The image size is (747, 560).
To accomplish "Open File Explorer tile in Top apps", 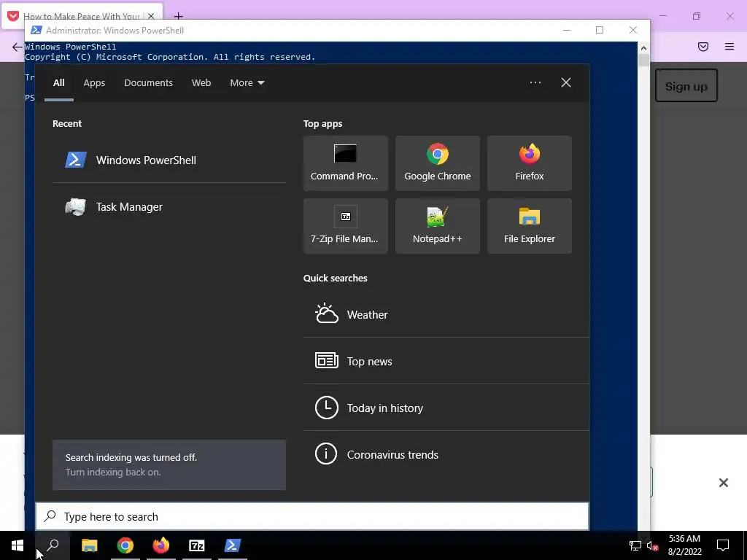I will (x=530, y=226).
